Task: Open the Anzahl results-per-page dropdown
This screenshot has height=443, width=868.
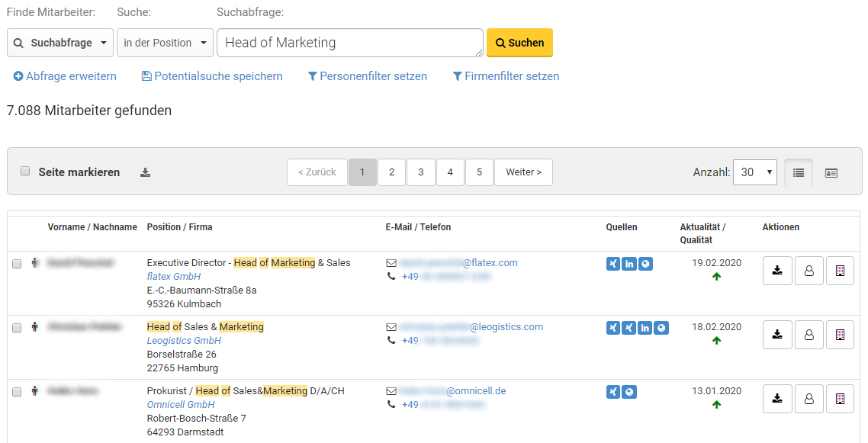Action: click(x=754, y=172)
